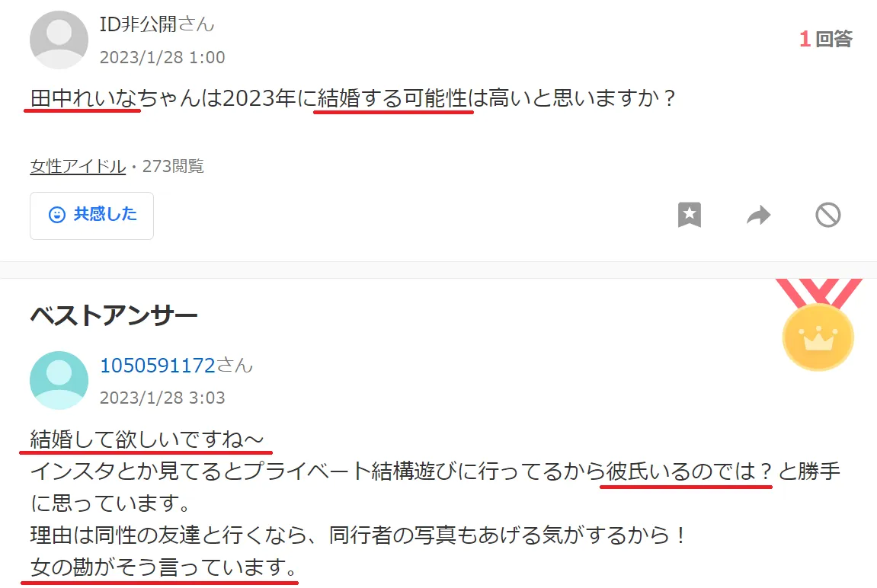Click the underlined 結婚して欲しいですね text
This screenshot has width=877, height=588.
point(146,439)
